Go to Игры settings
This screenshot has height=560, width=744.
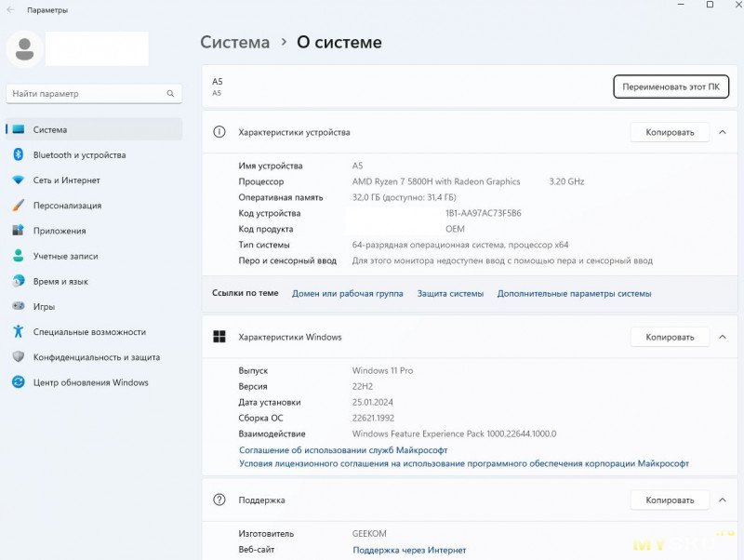[94, 306]
